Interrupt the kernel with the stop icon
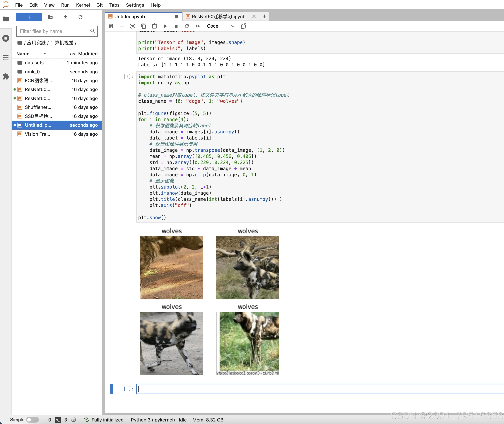This screenshot has height=424, width=504. 176,26
